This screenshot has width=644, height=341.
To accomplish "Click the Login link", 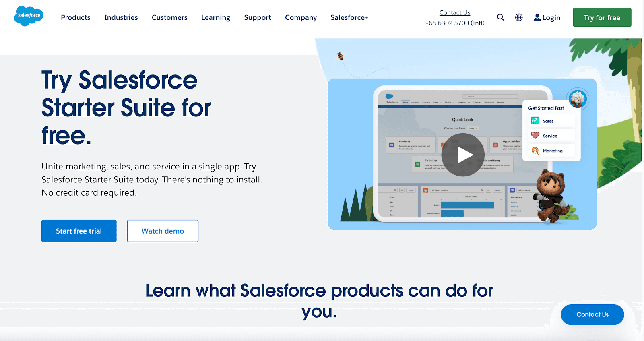I will point(551,18).
